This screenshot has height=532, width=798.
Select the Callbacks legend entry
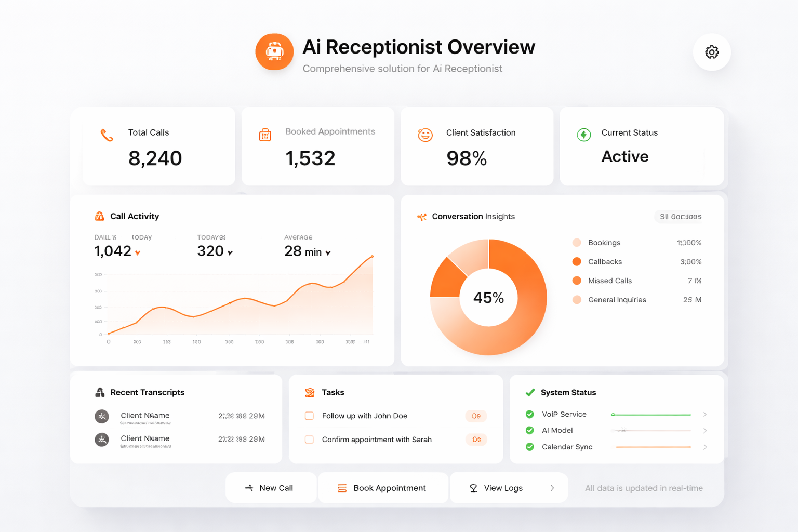click(x=605, y=262)
